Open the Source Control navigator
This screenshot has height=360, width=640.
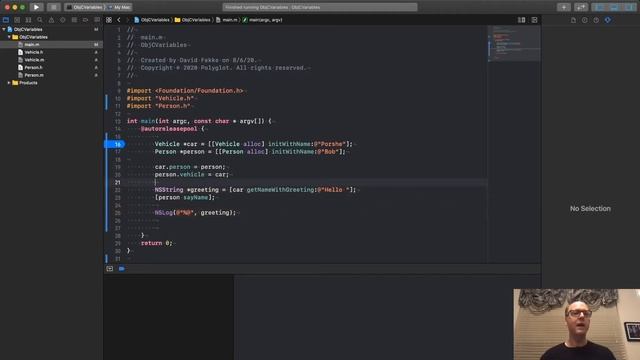pos(17,20)
